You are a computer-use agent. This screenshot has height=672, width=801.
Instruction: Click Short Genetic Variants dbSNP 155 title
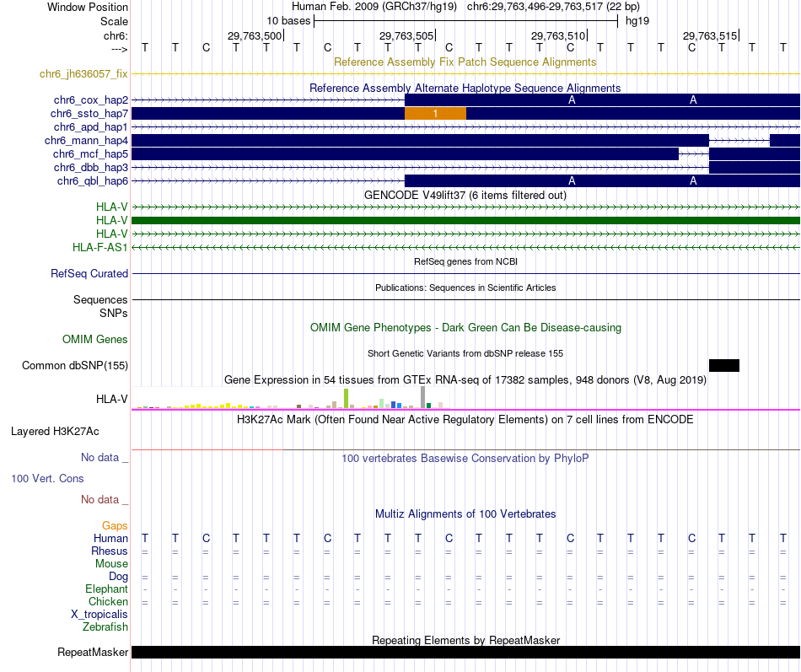tap(465, 353)
